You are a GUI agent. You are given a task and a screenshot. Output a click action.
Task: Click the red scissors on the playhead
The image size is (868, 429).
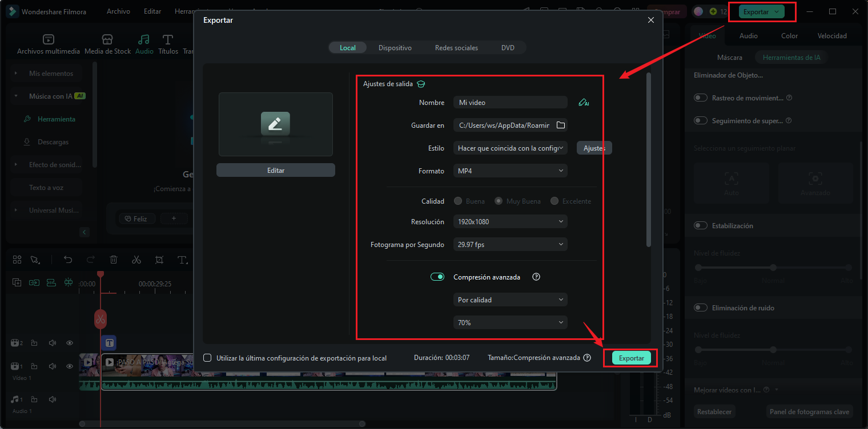101,319
